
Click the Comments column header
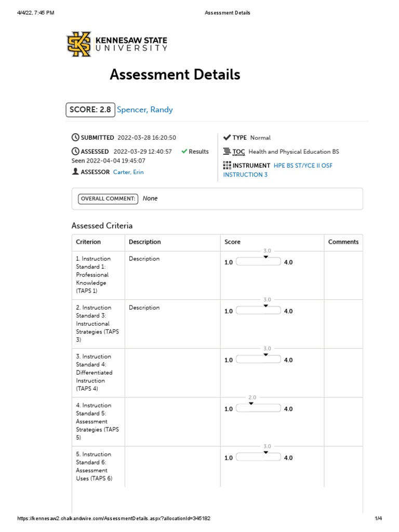click(343, 242)
